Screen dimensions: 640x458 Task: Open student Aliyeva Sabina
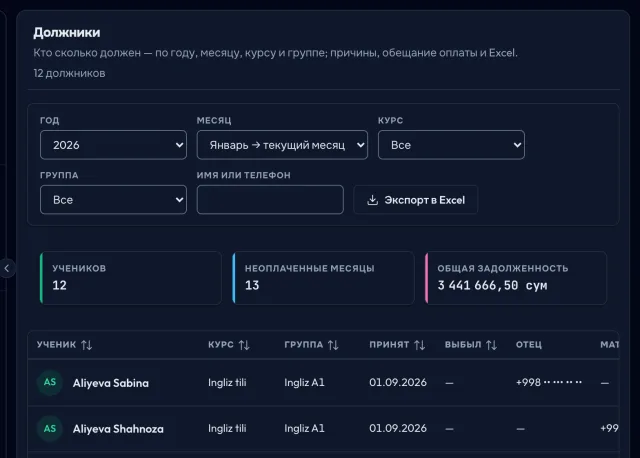(x=111, y=383)
